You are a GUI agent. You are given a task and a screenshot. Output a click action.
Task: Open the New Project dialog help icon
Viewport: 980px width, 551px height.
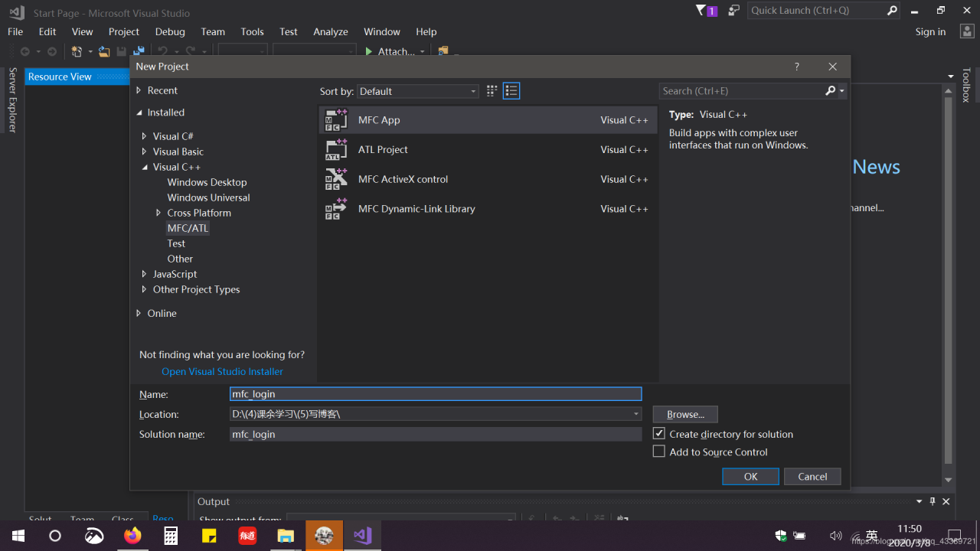tap(796, 67)
